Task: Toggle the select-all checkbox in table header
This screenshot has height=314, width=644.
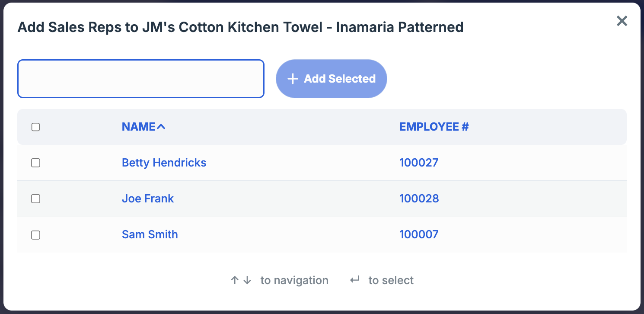Action: 36,127
